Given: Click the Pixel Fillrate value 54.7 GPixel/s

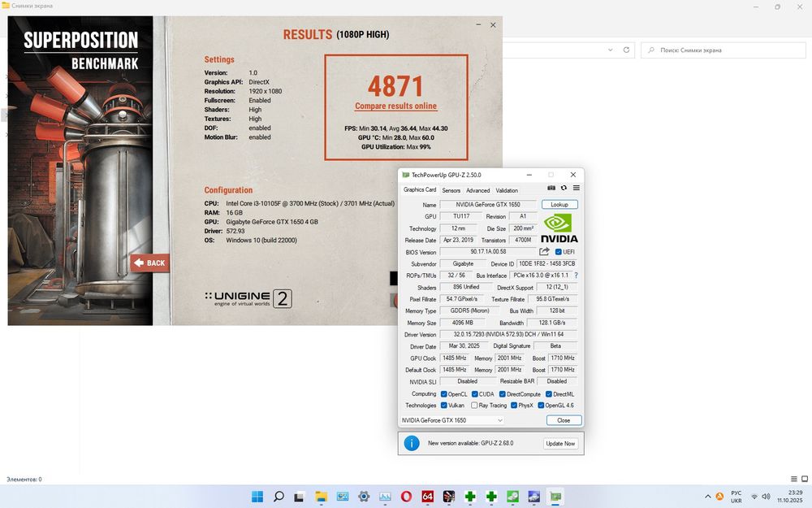Looking at the screenshot, I should point(462,299).
